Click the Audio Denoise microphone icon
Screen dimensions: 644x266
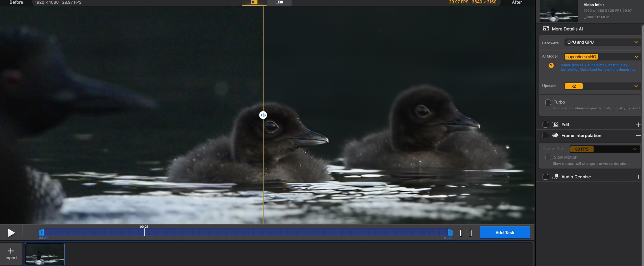[x=555, y=177]
